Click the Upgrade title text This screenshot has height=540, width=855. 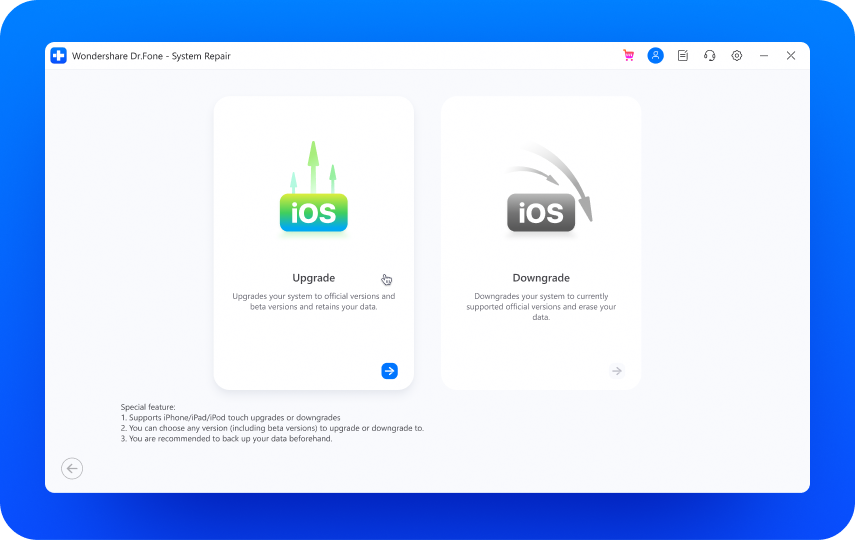click(x=314, y=278)
